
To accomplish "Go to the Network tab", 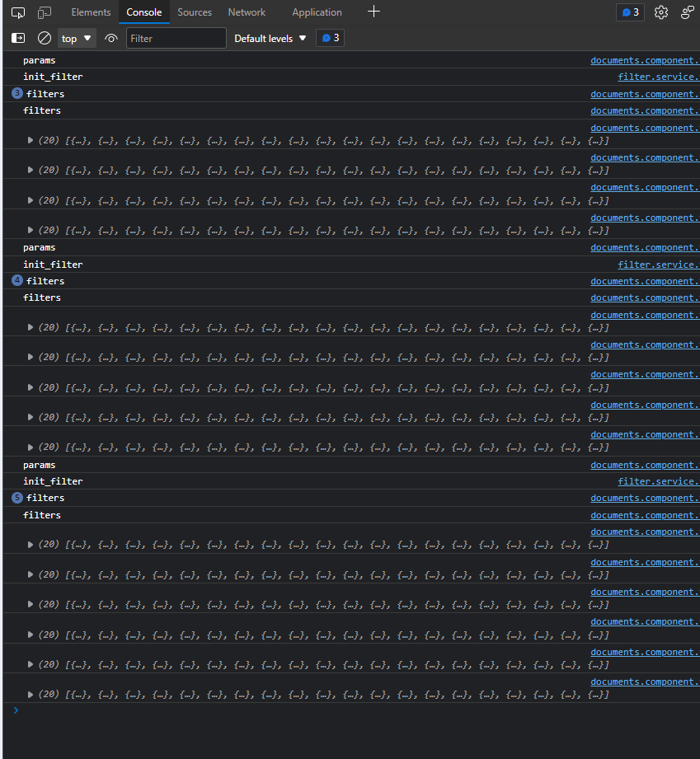I will (x=247, y=12).
